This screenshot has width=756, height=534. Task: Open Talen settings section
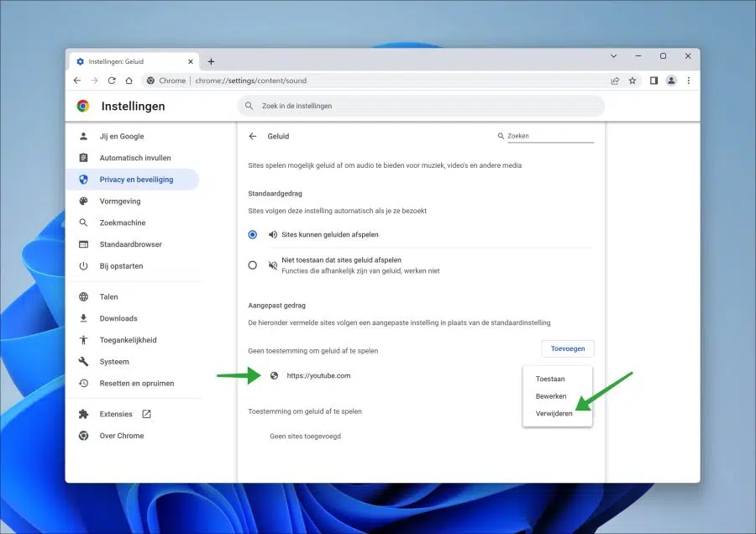[x=133, y=297]
